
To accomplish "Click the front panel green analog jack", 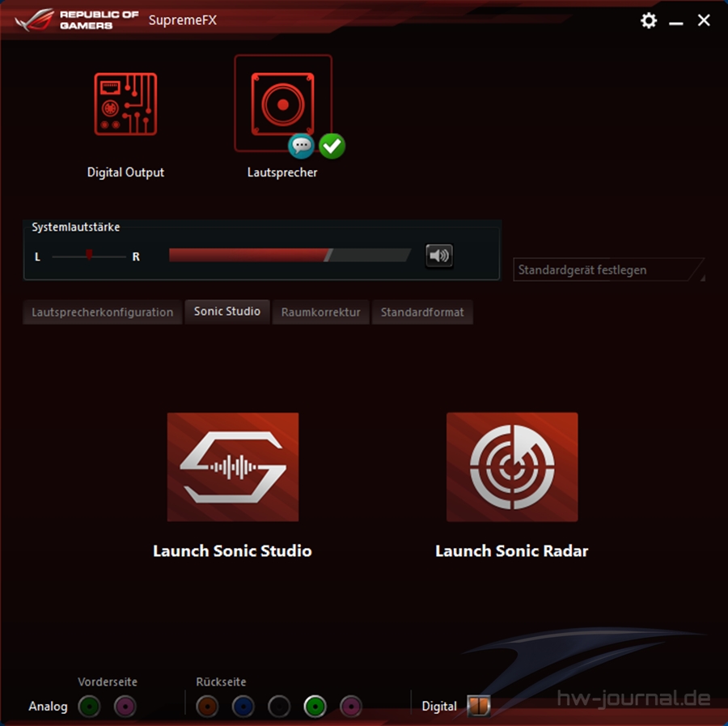I will (89, 707).
